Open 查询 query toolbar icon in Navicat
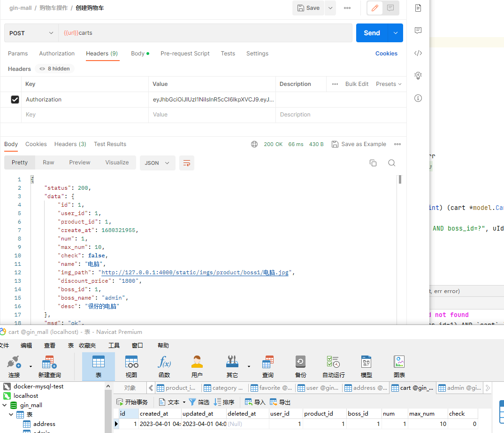Viewport: 504px width, 433px height. coord(268,366)
